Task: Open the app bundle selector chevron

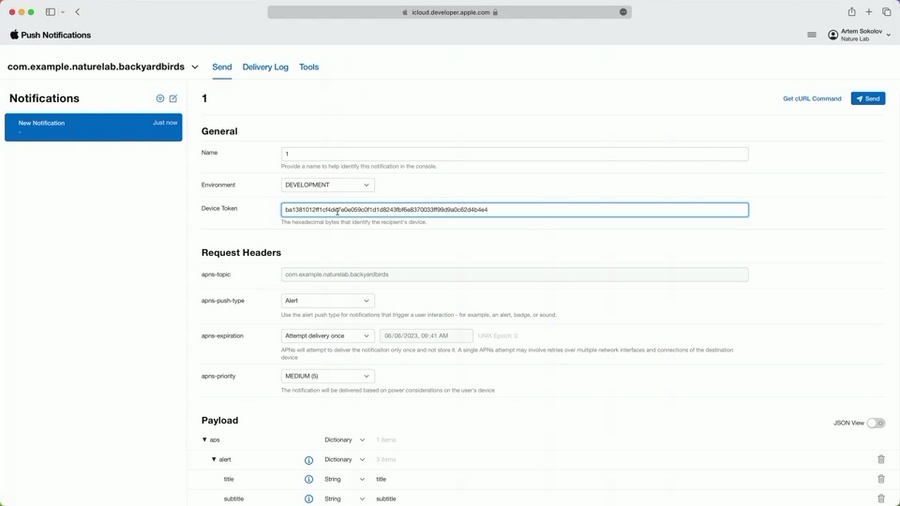Action: point(195,67)
